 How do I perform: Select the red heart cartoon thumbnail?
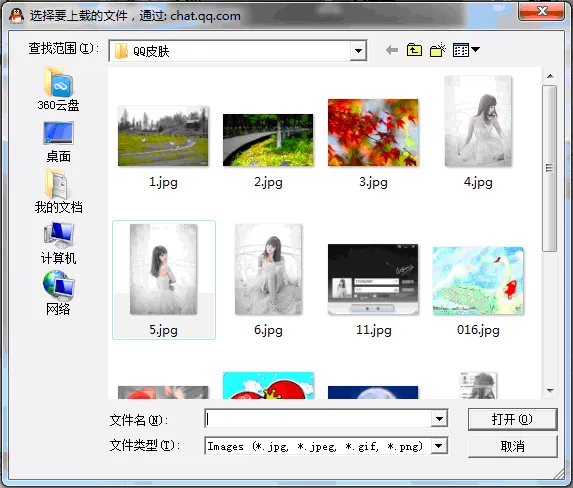pos(268,385)
